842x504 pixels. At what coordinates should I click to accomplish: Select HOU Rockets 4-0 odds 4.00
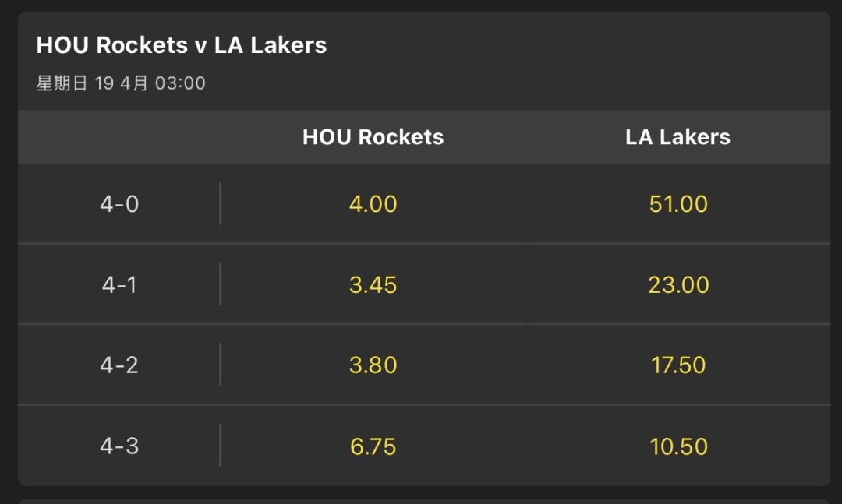[x=373, y=204]
